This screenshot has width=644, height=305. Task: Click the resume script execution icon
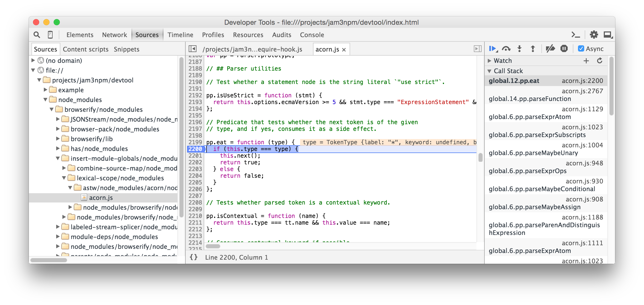pyautogui.click(x=493, y=48)
